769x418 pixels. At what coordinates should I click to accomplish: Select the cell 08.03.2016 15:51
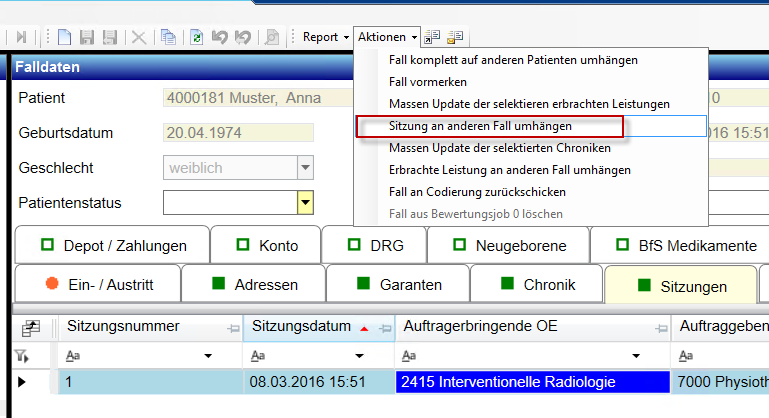pyautogui.click(x=319, y=382)
